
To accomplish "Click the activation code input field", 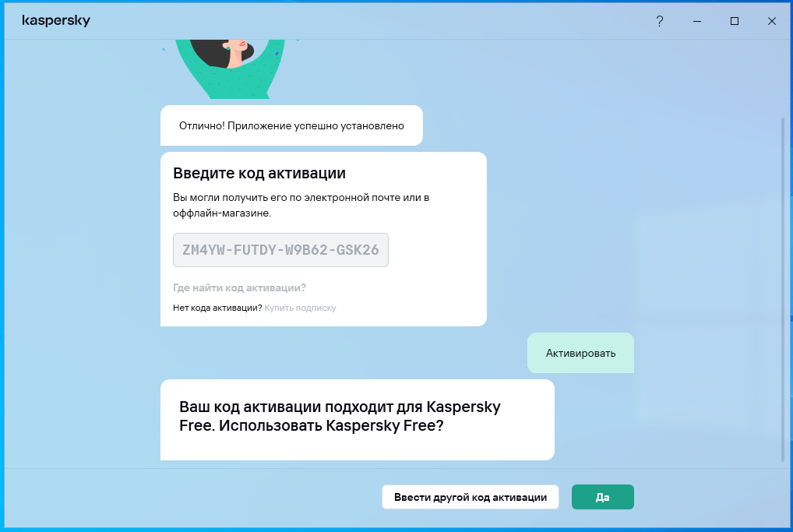I will (x=280, y=250).
